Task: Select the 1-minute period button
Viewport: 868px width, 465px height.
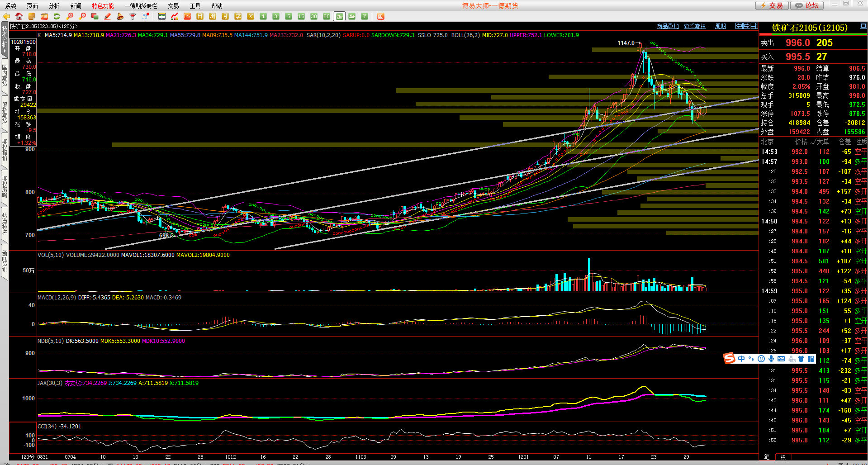Action: tap(263, 16)
